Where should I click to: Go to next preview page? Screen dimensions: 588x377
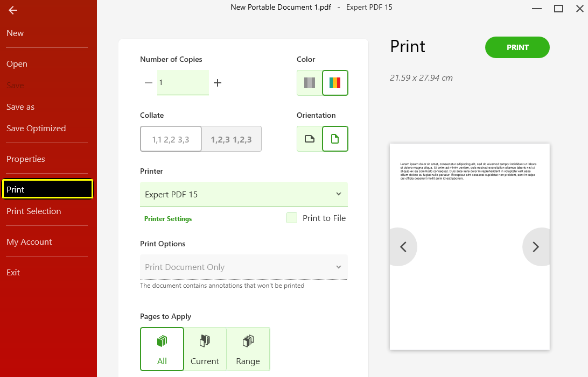tap(536, 247)
